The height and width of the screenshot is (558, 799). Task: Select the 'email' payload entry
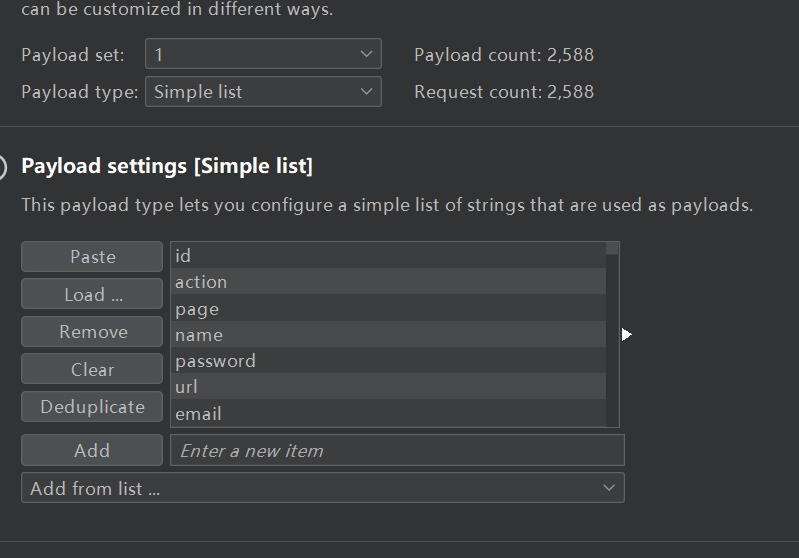click(387, 413)
